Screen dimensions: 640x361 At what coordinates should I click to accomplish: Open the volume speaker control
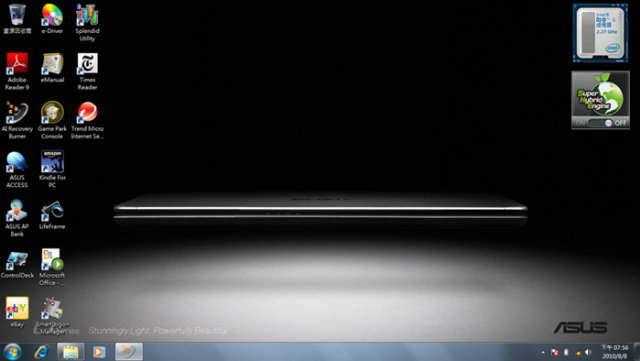pyautogui.click(x=588, y=352)
